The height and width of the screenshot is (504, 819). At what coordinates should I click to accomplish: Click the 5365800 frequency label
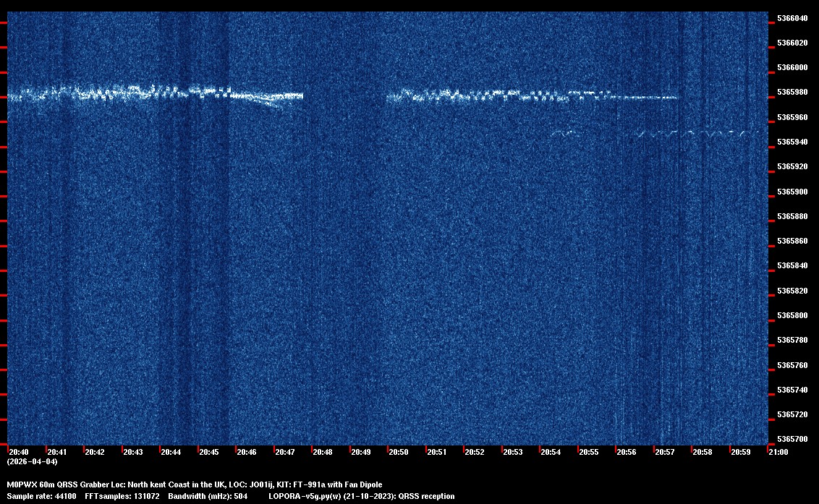point(792,315)
